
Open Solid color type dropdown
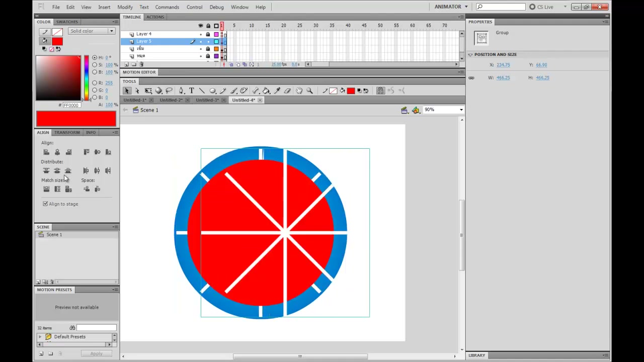point(91,31)
